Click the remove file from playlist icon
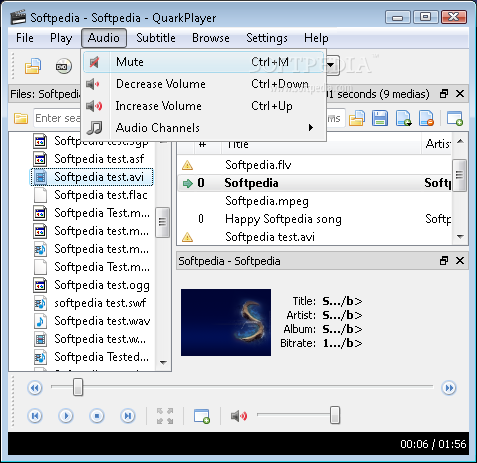This screenshot has height=463, width=477. (x=427, y=118)
